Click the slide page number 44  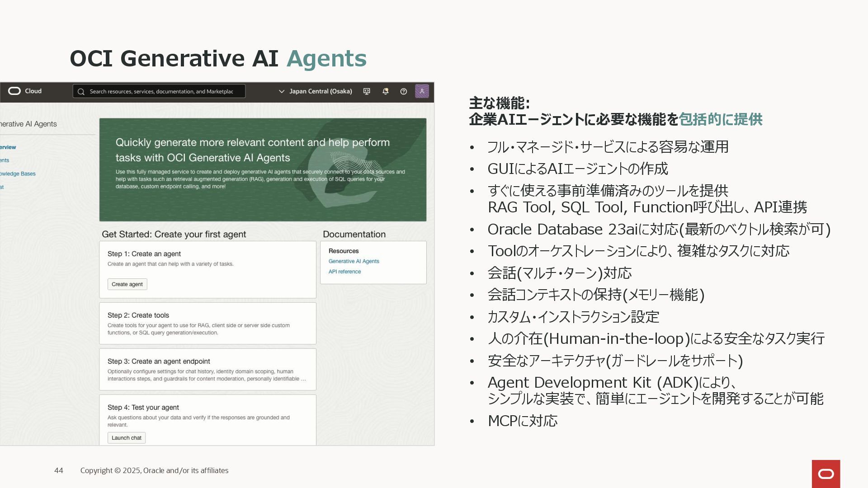coord(59,470)
